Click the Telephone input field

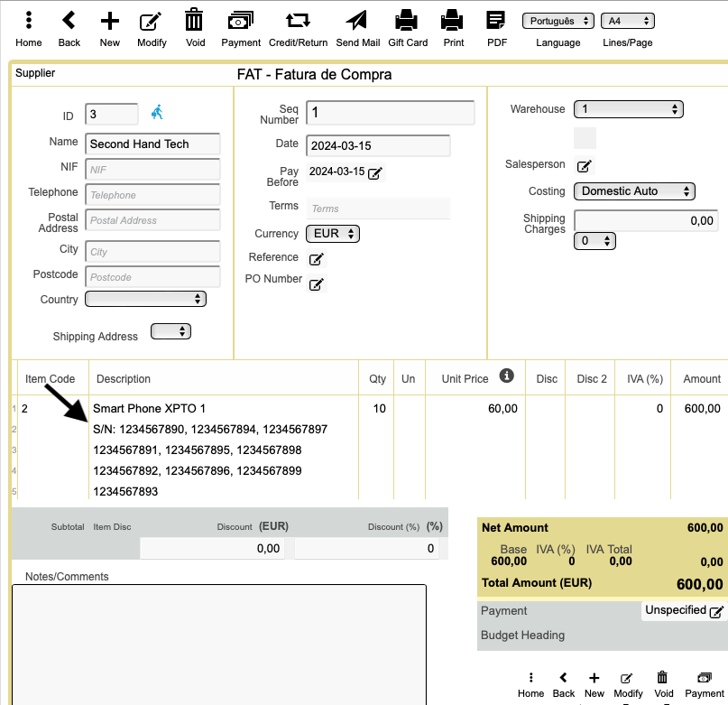pos(152,195)
